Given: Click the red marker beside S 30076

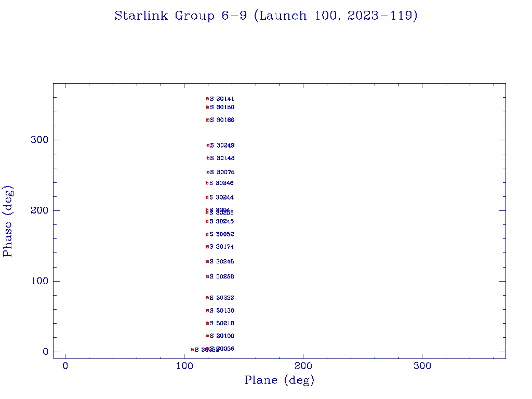Looking at the screenshot, I should [208, 172].
